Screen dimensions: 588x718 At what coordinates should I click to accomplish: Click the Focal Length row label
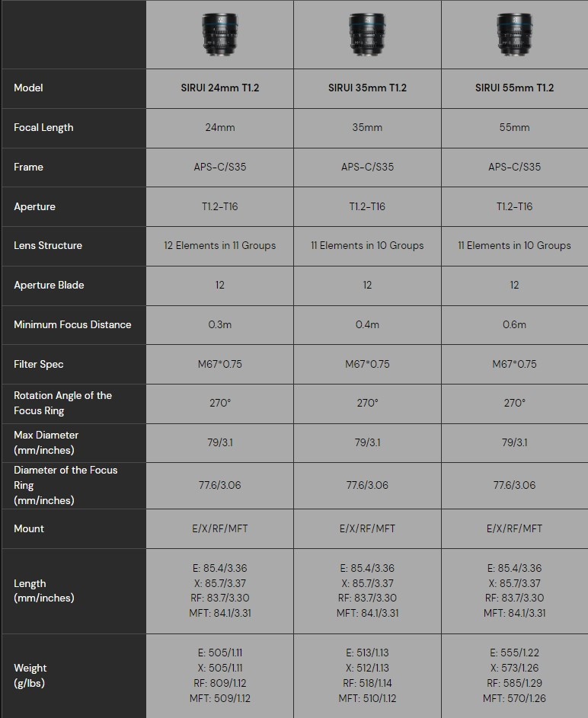43,127
